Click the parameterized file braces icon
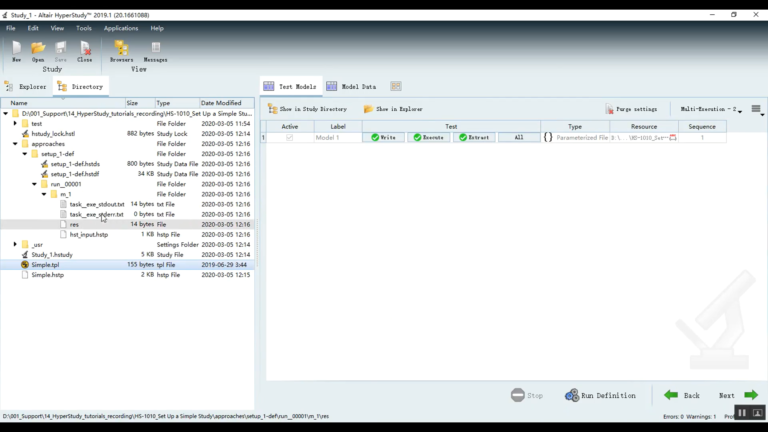 coord(548,138)
